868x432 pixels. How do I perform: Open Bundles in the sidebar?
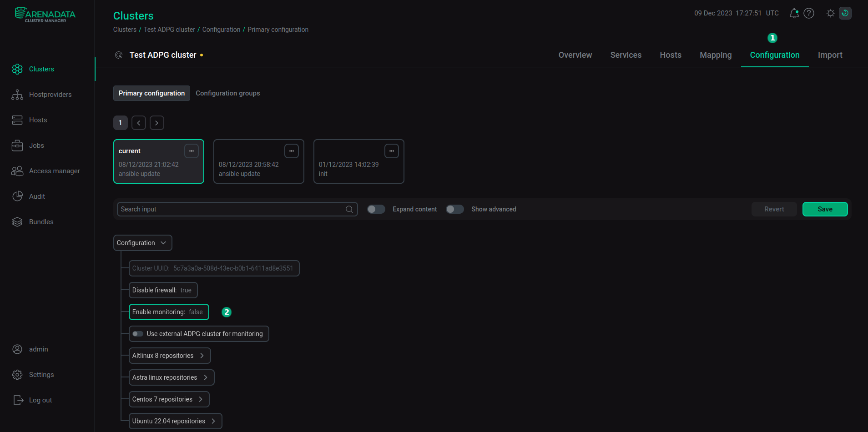pos(41,222)
